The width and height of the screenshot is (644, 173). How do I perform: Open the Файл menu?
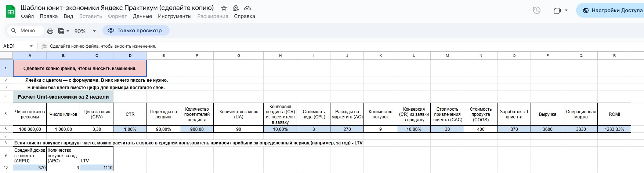pos(28,16)
